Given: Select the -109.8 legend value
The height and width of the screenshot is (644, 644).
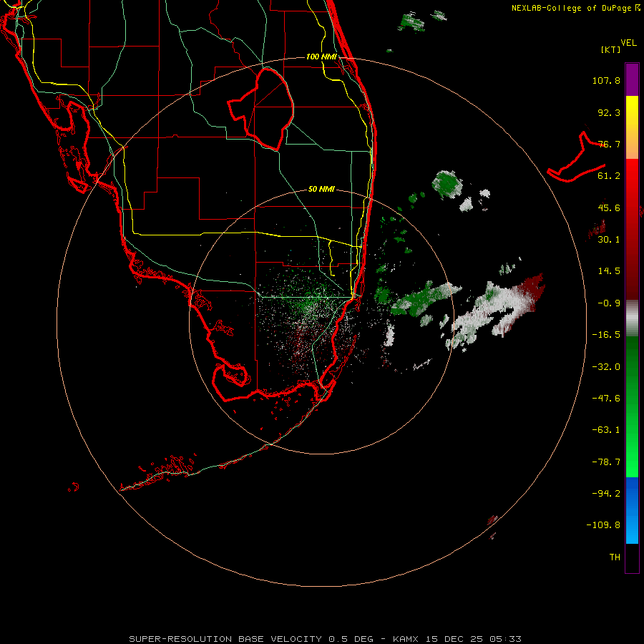Looking at the screenshot, I should [603, 525].
